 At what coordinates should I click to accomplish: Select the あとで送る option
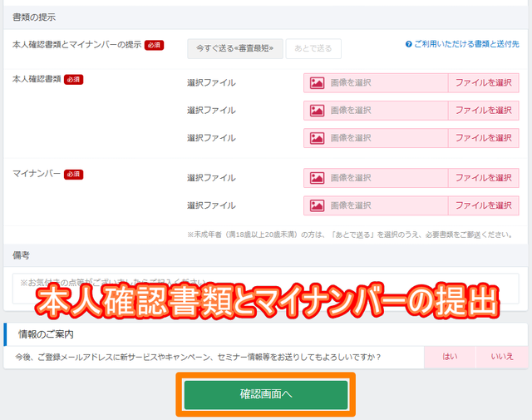[313, 48]
